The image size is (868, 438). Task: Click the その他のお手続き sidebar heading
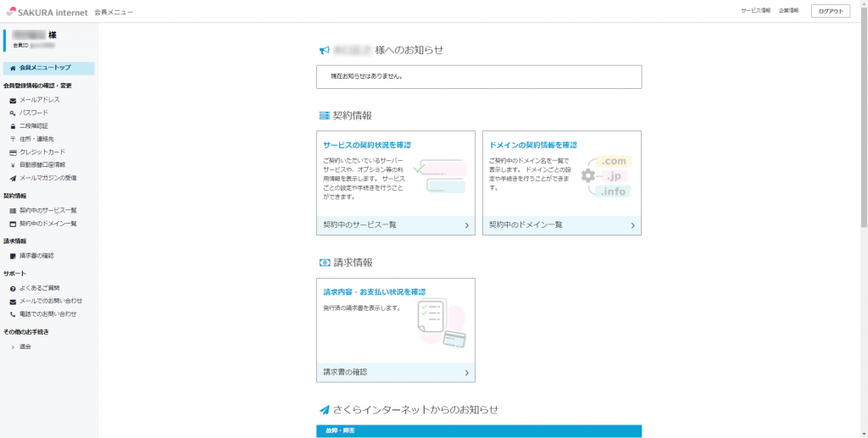pyautogui.click(x=26, y=332)
